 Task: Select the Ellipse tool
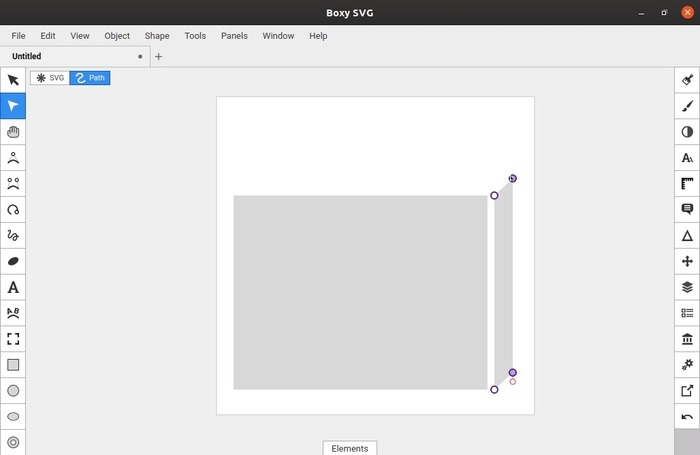tap(13, 417)
